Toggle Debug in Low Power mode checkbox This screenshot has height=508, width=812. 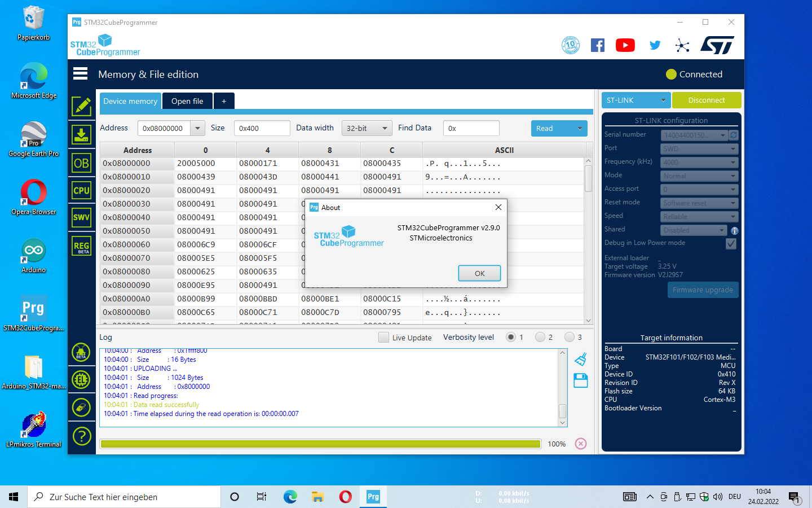tap(731, 243)
